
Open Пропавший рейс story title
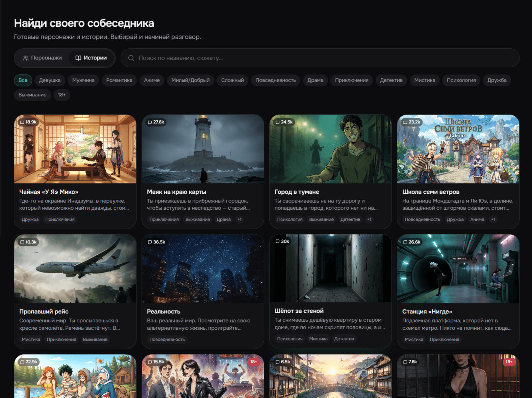click(44, 311)
